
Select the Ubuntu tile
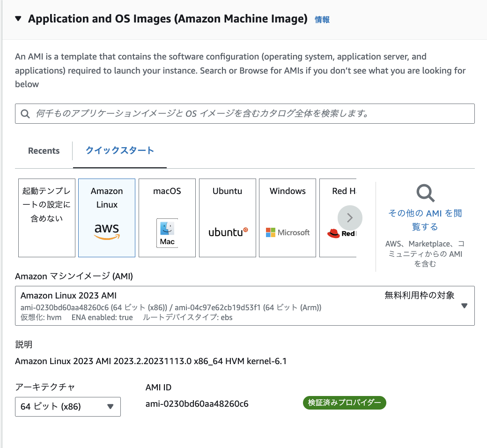[228, 218]
